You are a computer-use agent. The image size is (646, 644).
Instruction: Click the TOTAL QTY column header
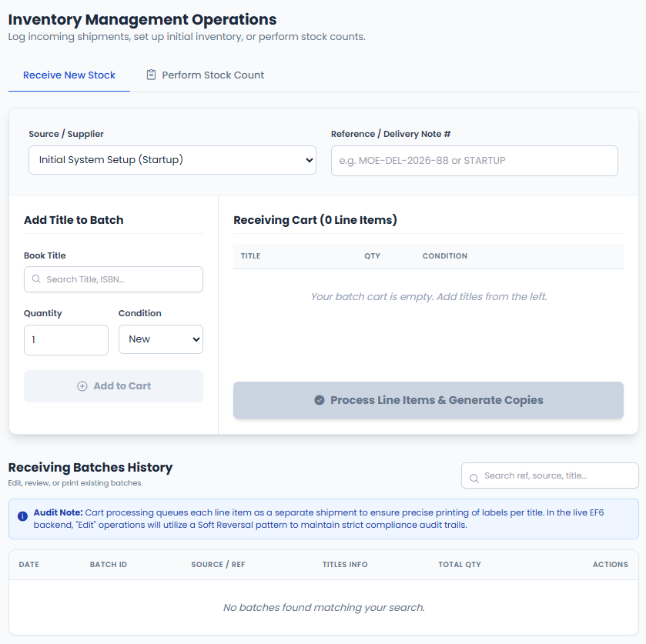tap(460, 565)
